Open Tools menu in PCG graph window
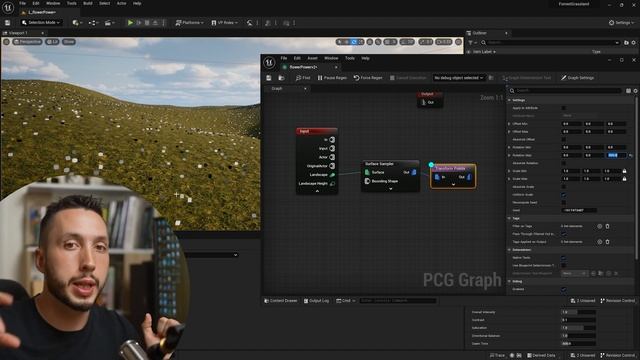The image size is (640, 360). pos(350,58)
